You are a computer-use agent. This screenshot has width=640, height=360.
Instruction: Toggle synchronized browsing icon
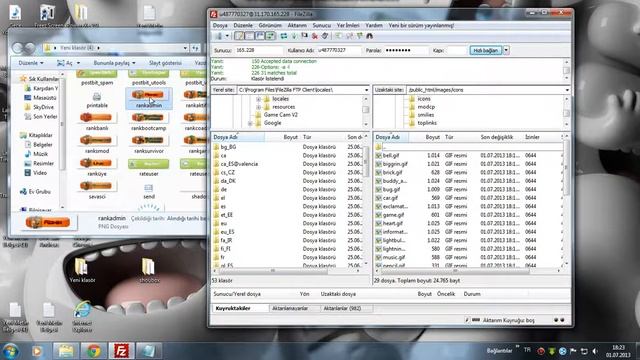pyautogui.click(x=359, y=36)
